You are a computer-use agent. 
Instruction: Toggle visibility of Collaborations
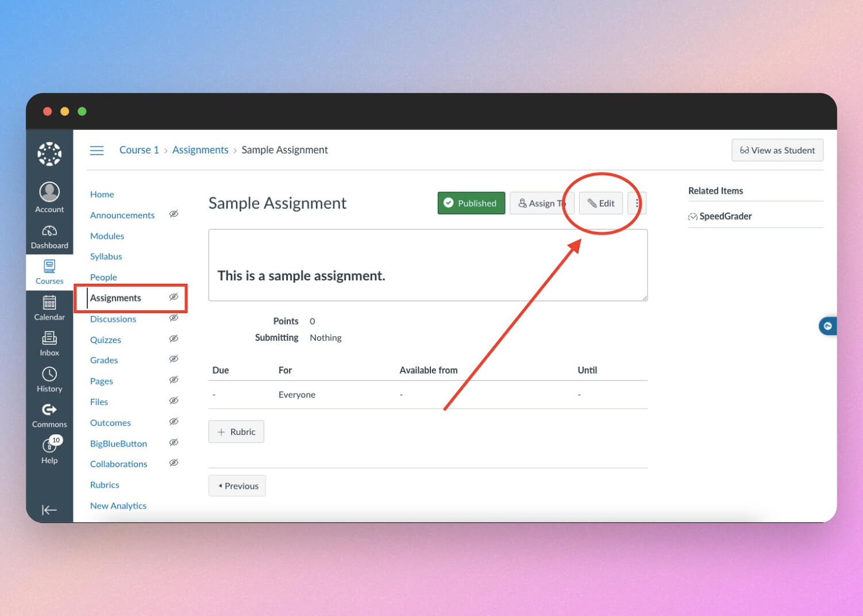174,463
